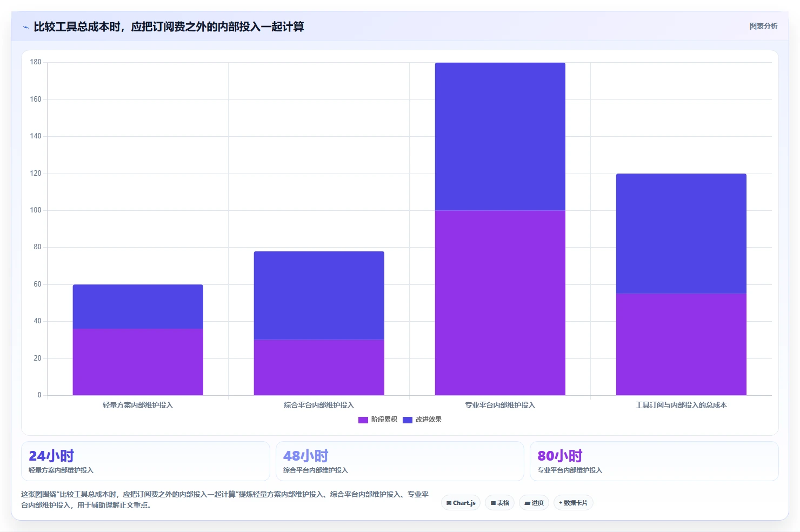Click the y-axis value 180

coord(36,62)
